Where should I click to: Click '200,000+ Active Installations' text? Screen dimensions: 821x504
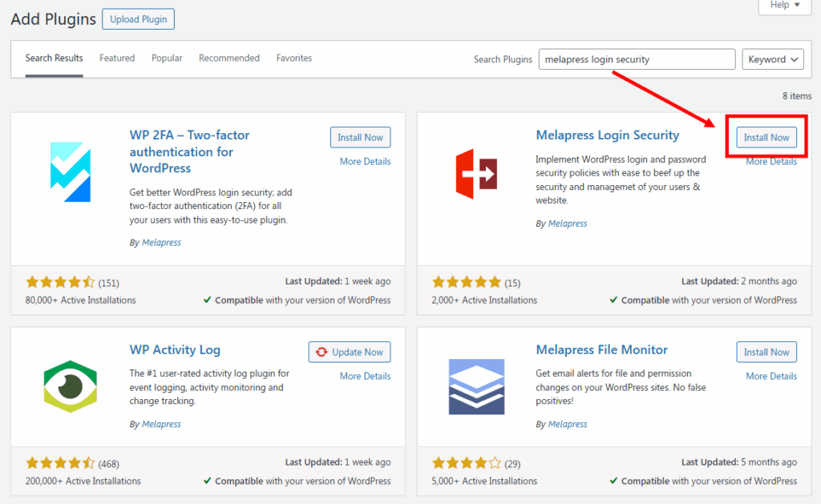83,481
